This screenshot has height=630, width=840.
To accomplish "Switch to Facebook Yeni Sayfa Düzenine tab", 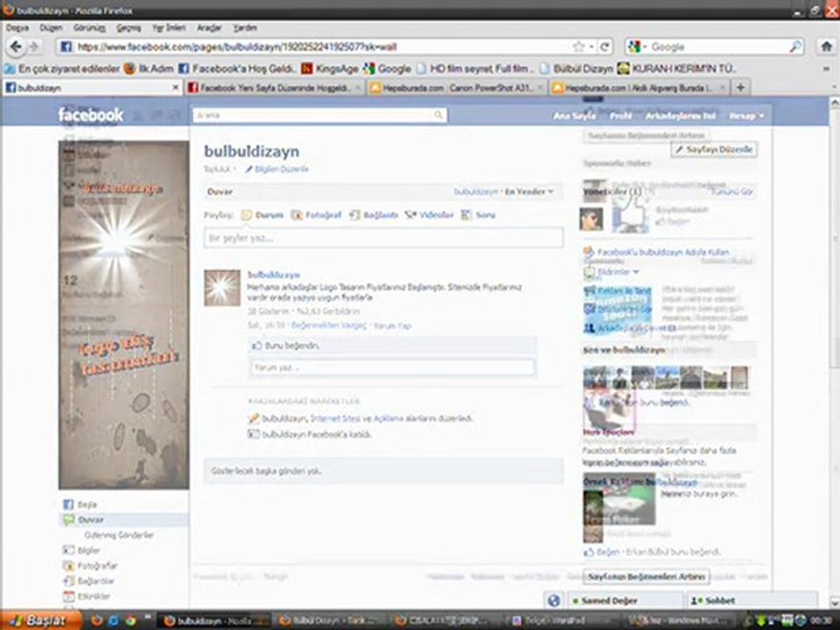I will [x=275, y=87].
